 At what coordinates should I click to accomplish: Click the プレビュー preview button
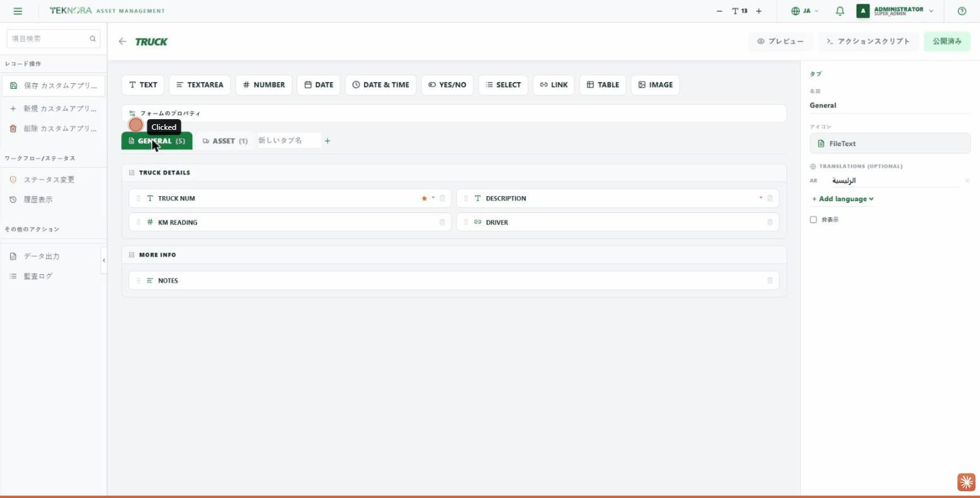780,41
